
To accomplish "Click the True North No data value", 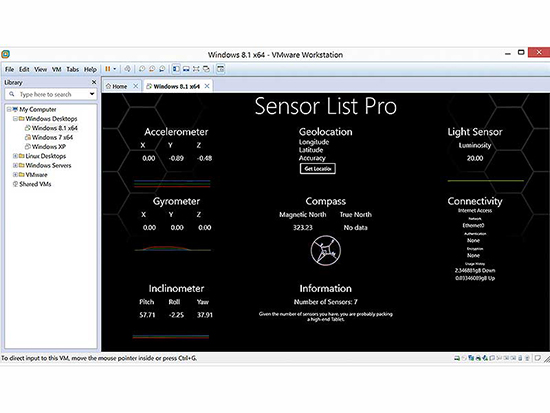I will [x=355, y=228].
